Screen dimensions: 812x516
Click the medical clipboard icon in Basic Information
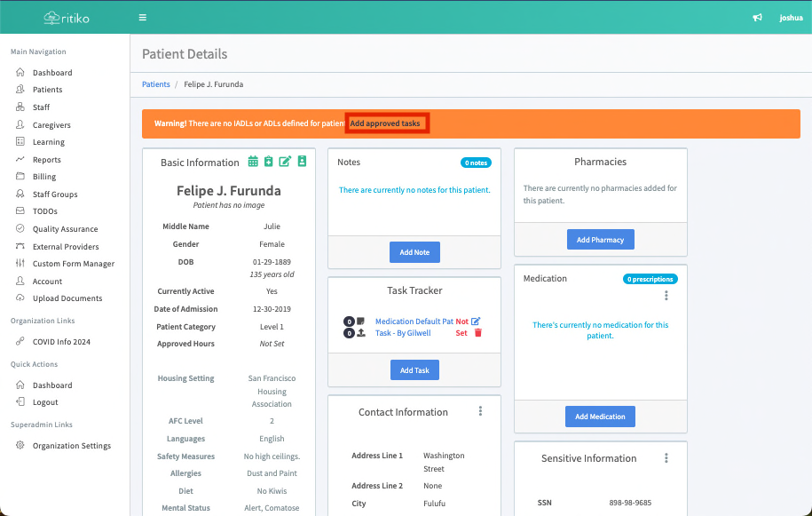[269, 162]
